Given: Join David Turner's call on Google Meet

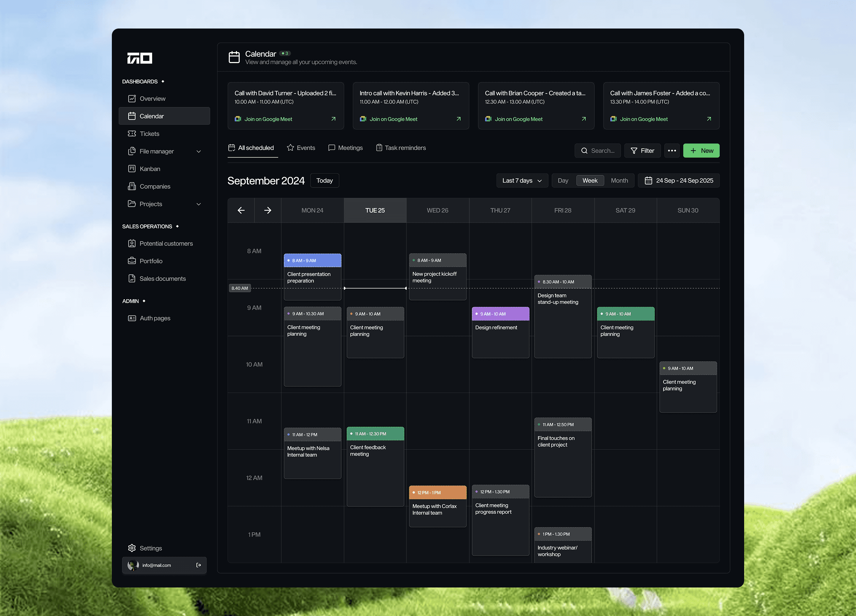Looking at the screenshot, I should [x=268, y=119].
